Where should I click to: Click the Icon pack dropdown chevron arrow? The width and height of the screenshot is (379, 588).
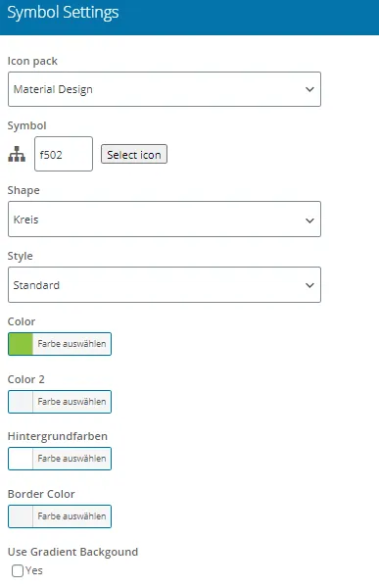click(309, 89)
